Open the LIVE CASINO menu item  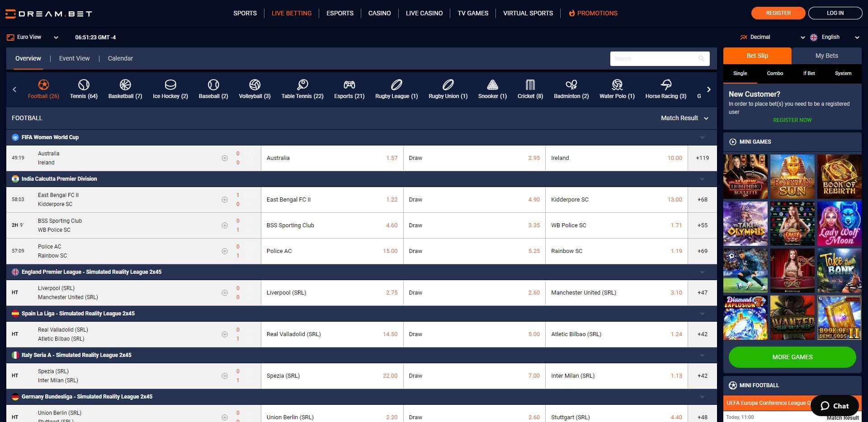(424, 13)
